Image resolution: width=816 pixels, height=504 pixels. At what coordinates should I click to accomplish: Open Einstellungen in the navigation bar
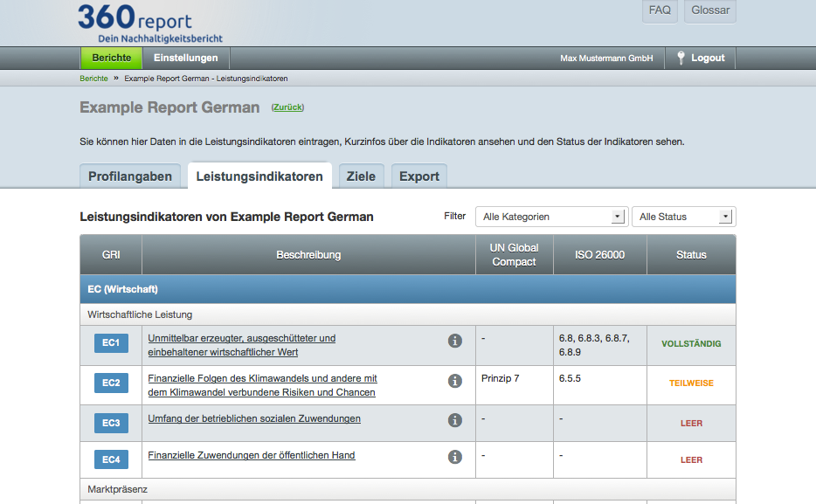click(x=185, y=58)
